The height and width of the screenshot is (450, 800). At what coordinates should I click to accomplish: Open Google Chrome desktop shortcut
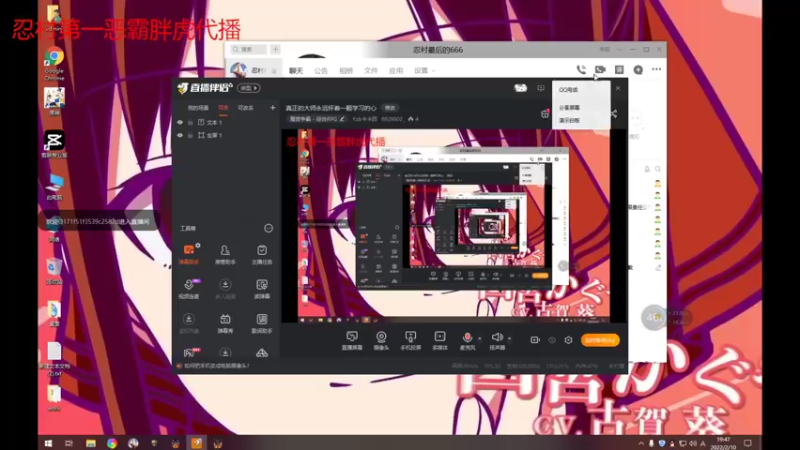coord(54,64)
